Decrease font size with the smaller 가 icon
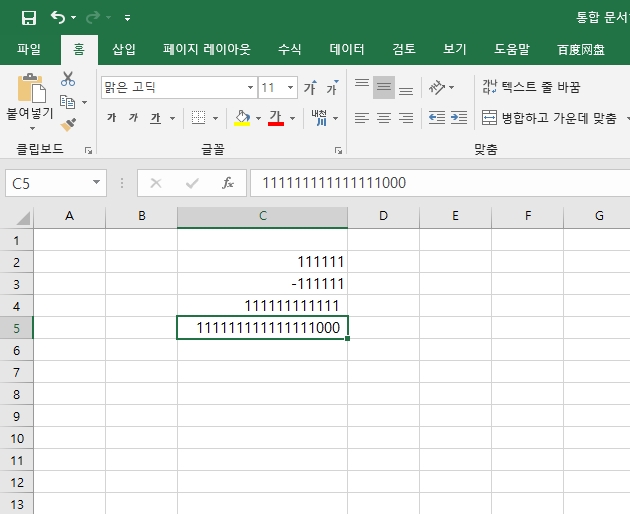The width and height of the screenshot is (630, 514). tap(332, 88)
